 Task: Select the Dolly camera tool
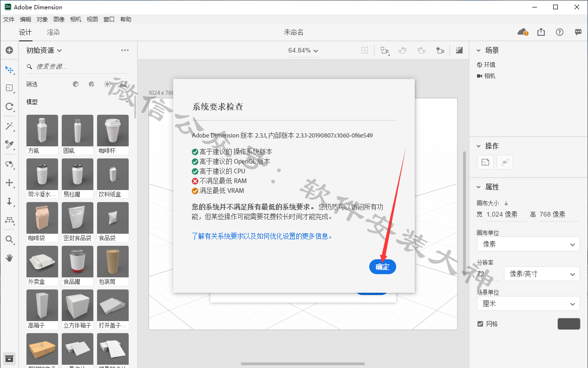[x=9, y=201]
